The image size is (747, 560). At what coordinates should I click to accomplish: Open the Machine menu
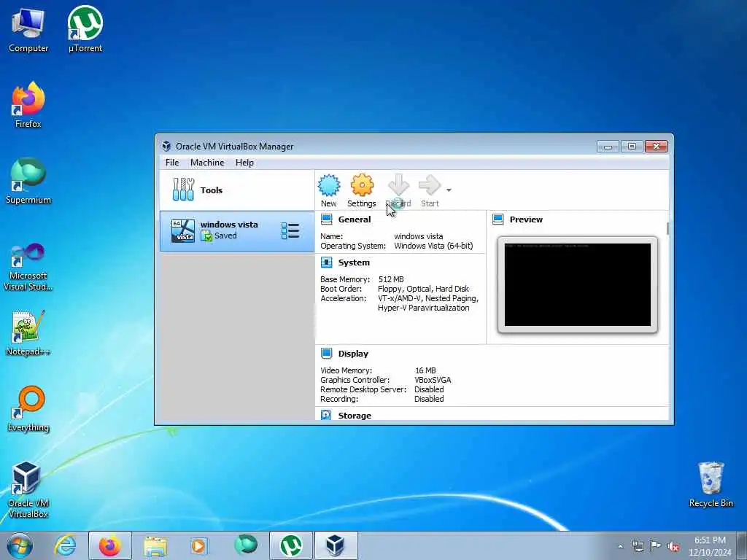pyautogui.click(x=207, y=163)
